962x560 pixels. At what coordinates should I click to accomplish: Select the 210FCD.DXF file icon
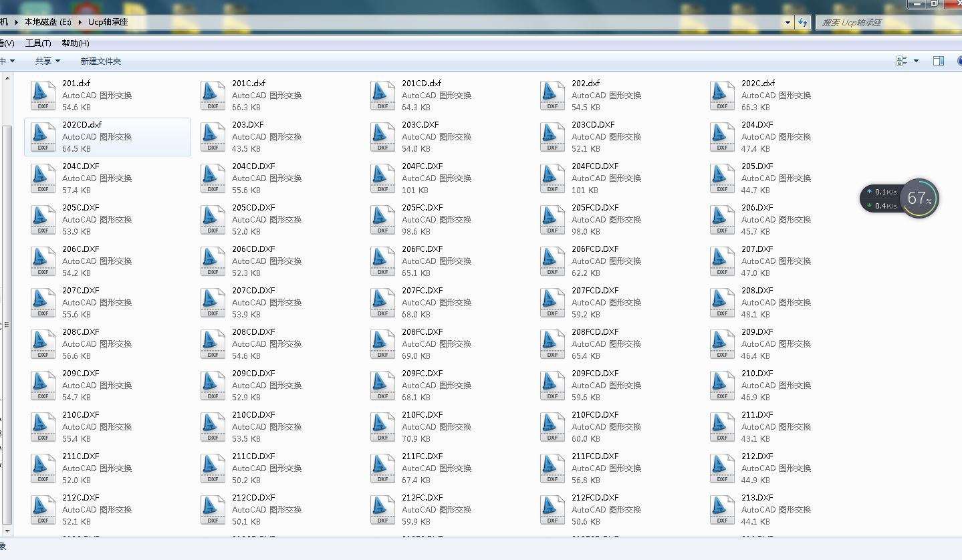pos(553,427)
